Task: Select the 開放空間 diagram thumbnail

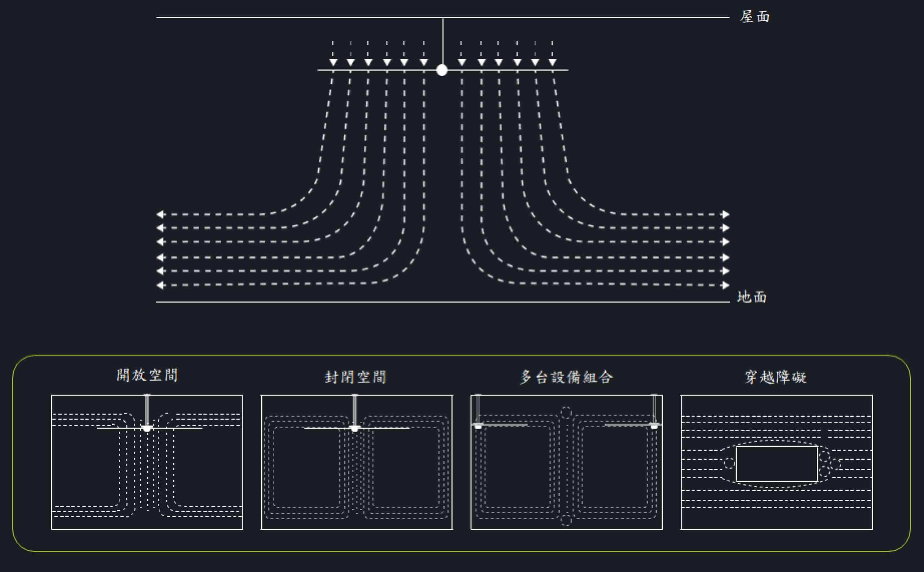Action: [x=147, y=462]
